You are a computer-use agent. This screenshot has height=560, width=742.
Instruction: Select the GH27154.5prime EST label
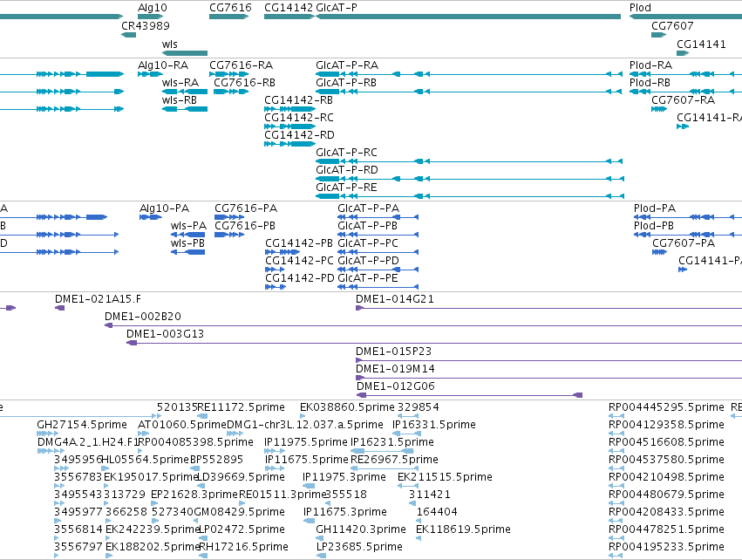tap(82, 425)
